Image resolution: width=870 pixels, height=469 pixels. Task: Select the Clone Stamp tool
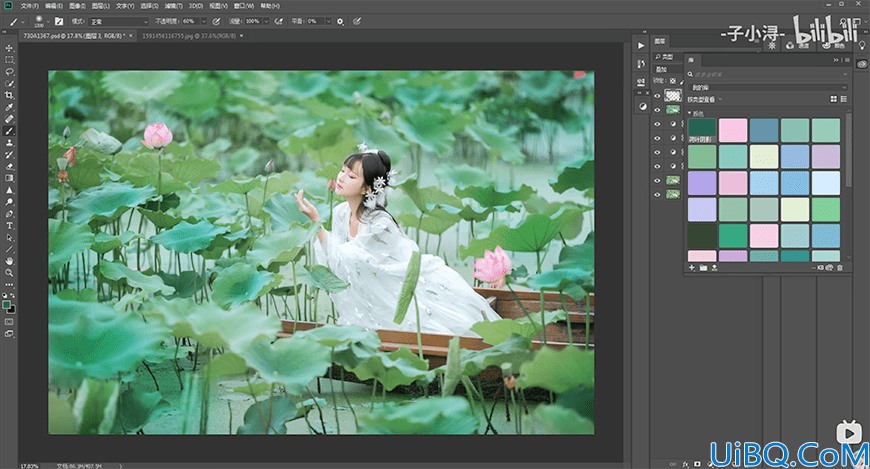click(x=9, y=143)
